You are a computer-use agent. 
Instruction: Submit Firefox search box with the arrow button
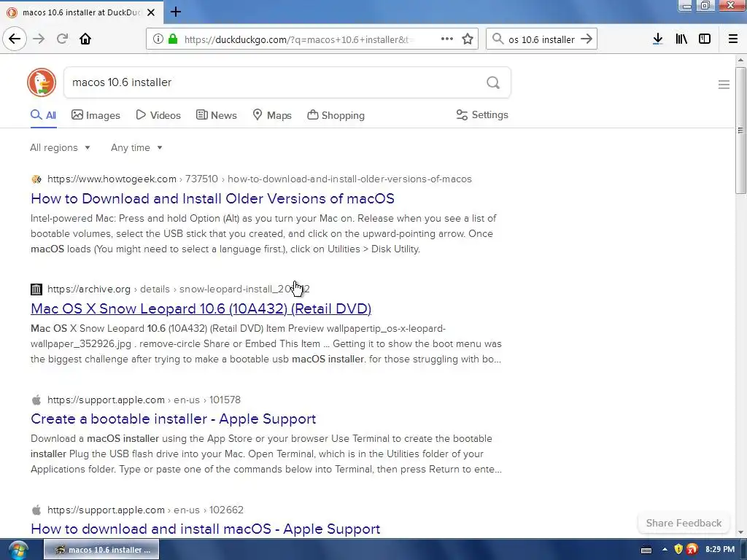point(587,39)
